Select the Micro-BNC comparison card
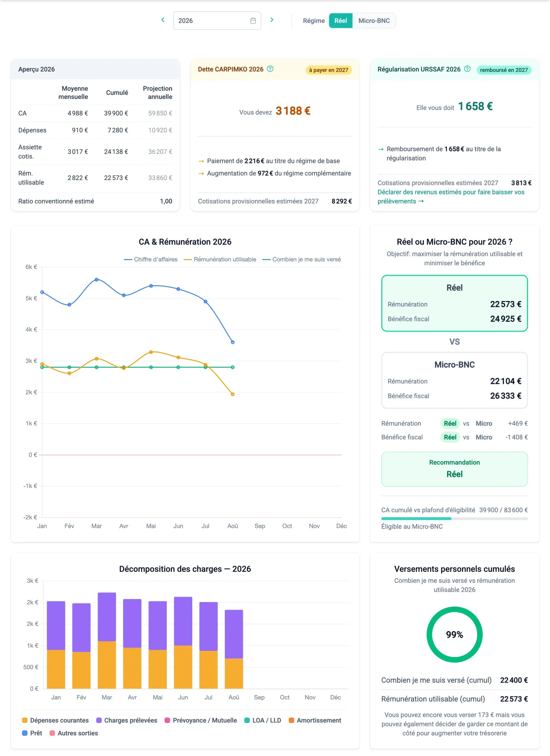 coord(454,380)
